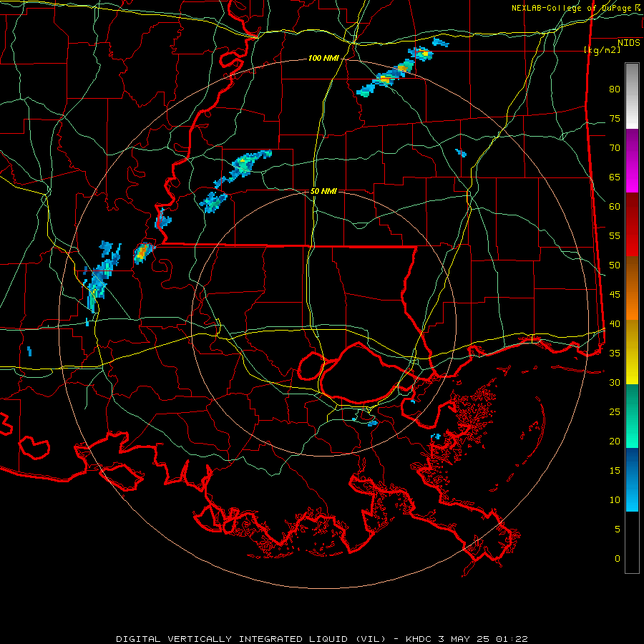Screen dimensions: 644x644
Task: Pick the magenta-purple segment of the color bar
Action: pos(632,160)
